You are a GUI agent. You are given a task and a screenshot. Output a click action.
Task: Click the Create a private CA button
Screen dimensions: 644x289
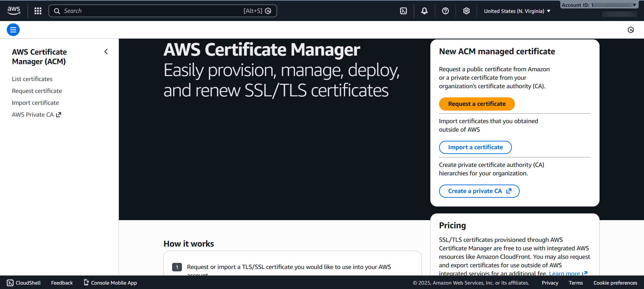pyautogui.click(x=479, y=191)
